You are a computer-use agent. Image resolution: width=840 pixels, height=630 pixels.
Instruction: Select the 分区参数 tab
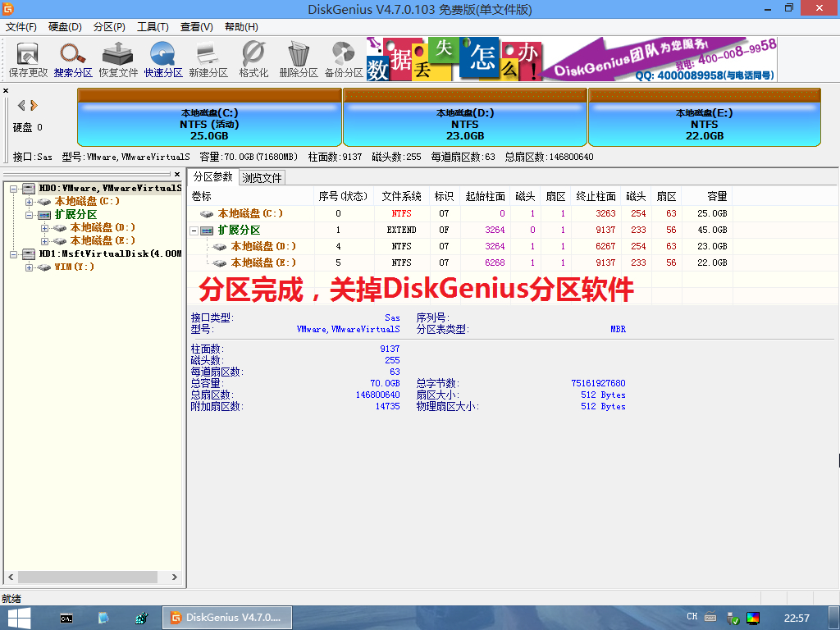point(212,177)
